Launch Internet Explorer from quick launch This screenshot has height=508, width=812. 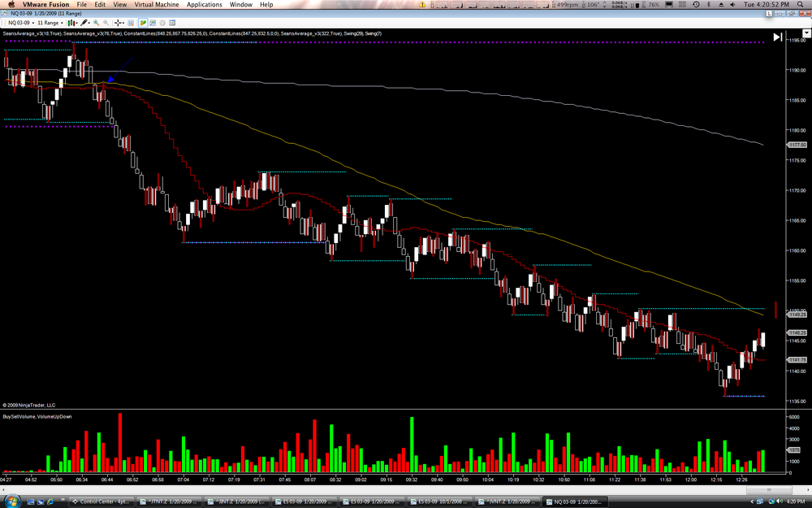pos(50,501)
